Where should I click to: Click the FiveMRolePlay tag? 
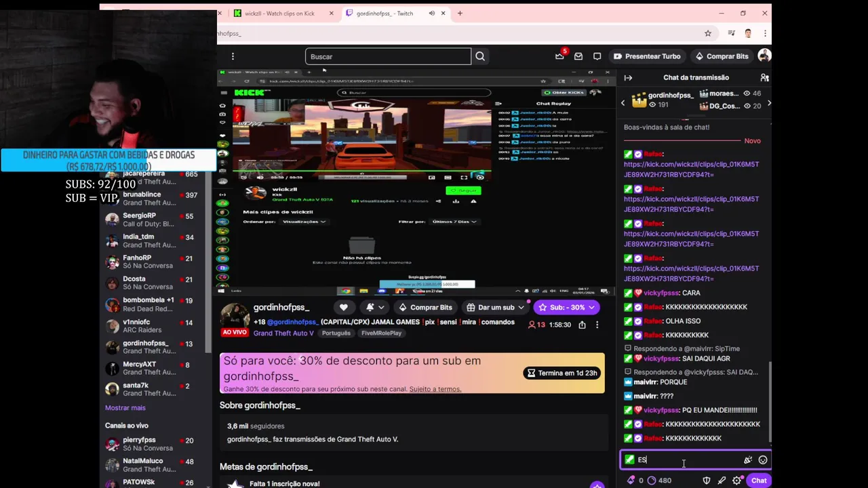[x=382, y=333]
